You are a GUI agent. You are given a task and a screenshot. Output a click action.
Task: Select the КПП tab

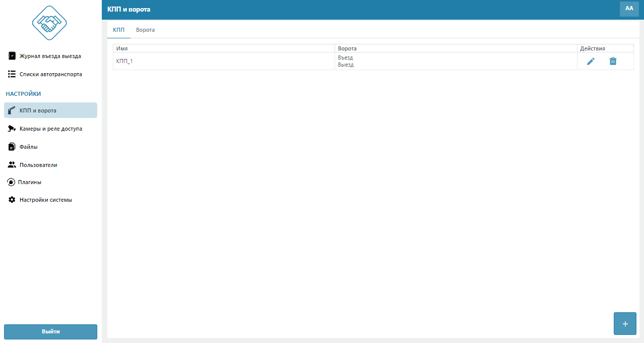point(119,30)
